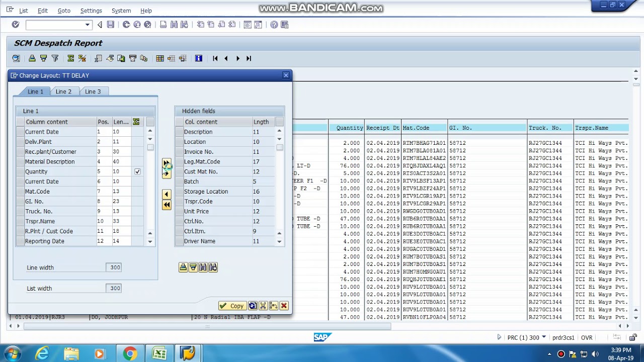Click the sigma total column header in Line 1

pos(136,122)
